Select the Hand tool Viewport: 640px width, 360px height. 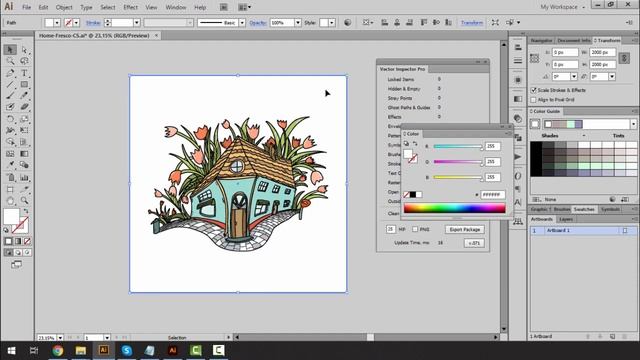(10, 201)
